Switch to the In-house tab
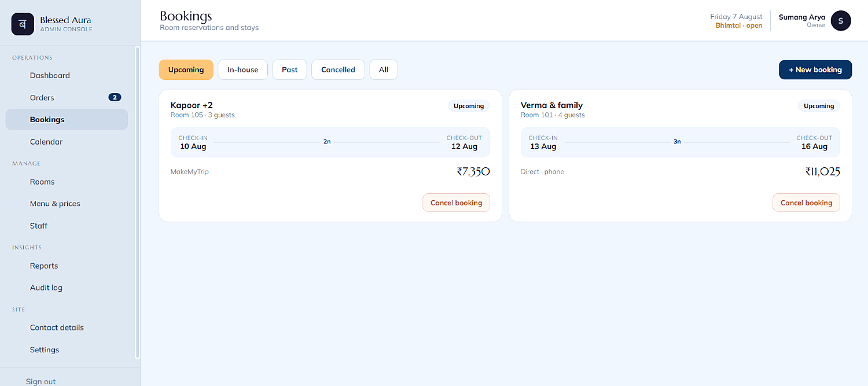Image resolution: width=868 pixels, height=386 pixels. (x=242, y=69)
